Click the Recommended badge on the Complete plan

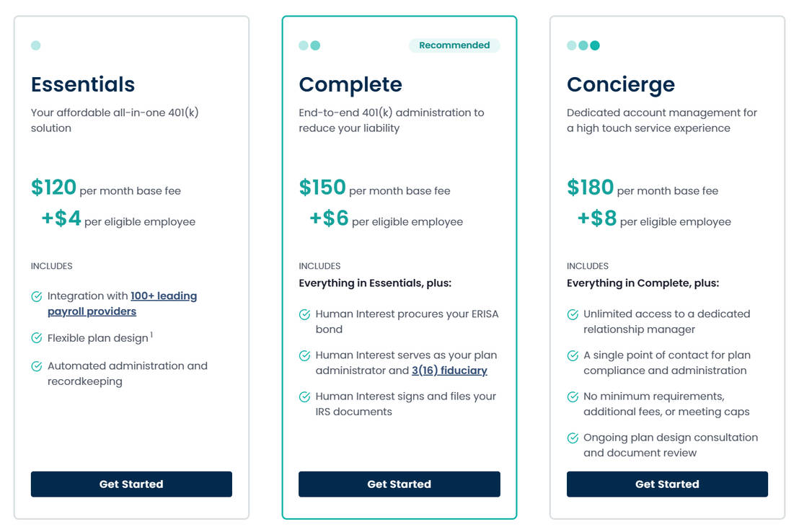[454, 45]
